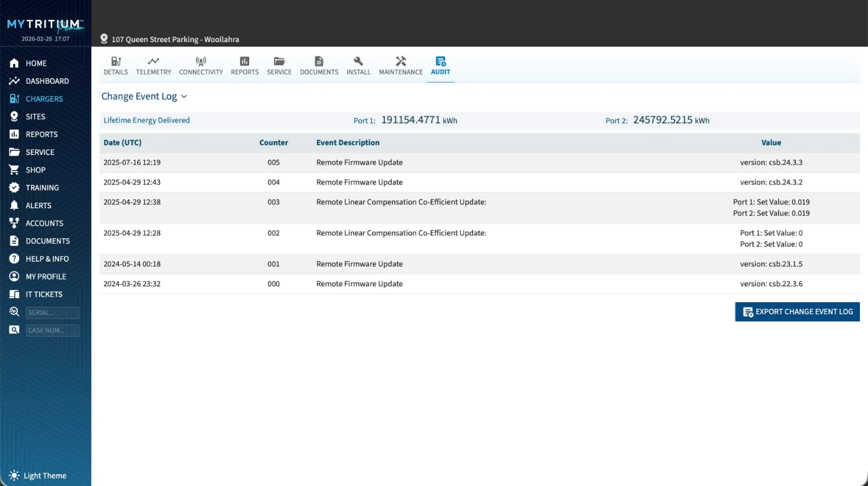Click value version: csb.24.3.3

[771, 162]
